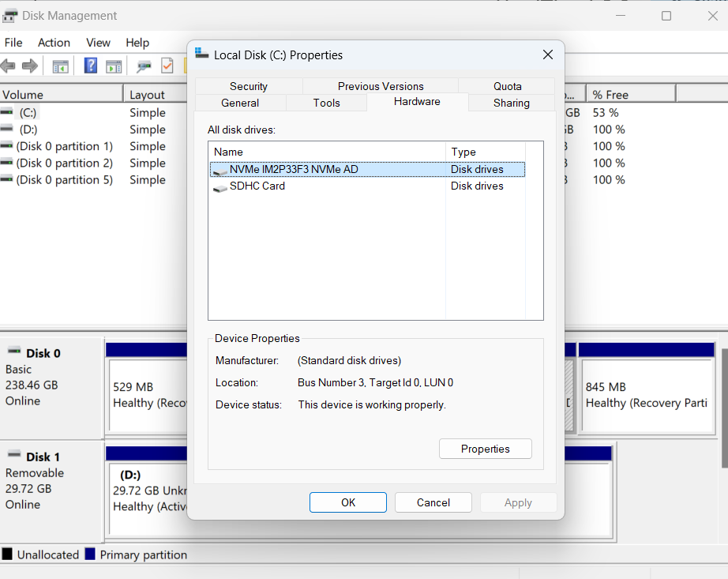728x579 pixels.
Task: Click the Show/Hide Action Pane icon
Action: 114,66
